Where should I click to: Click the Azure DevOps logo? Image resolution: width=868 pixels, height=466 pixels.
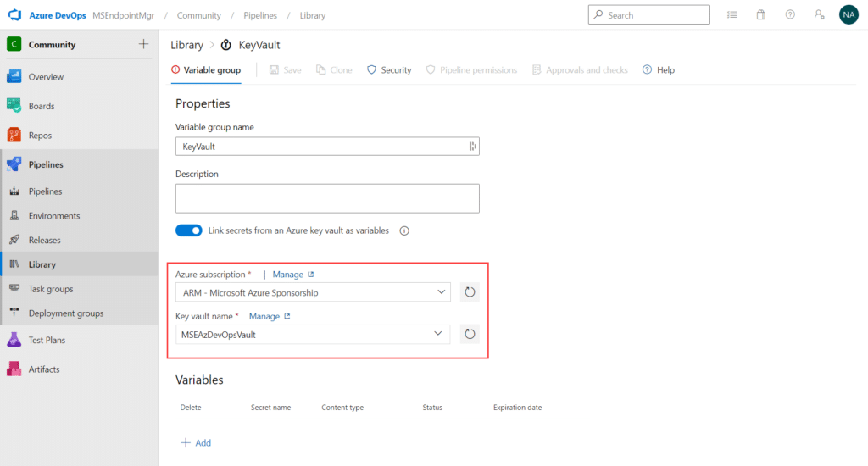[x=14, y=15]
